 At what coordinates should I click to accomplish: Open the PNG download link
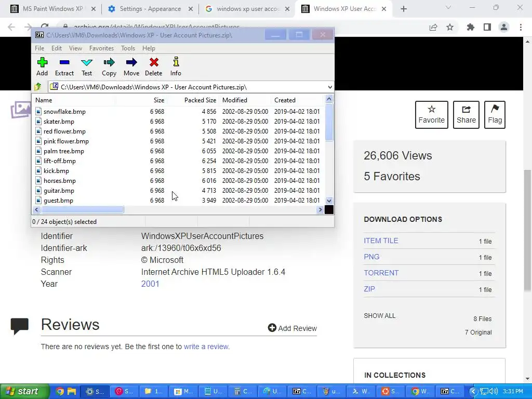click(371, 257)
